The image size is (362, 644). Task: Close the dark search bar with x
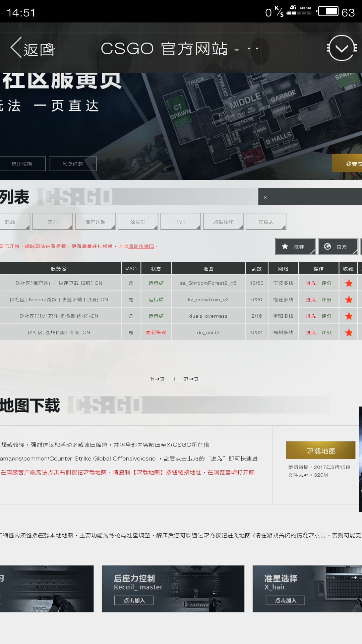(265, 197)
